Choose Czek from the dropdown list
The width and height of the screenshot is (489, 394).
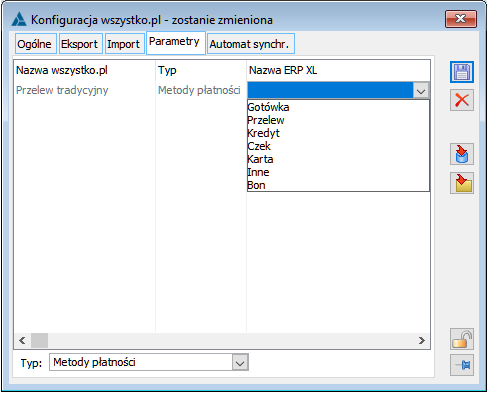(x=338, y=146)
